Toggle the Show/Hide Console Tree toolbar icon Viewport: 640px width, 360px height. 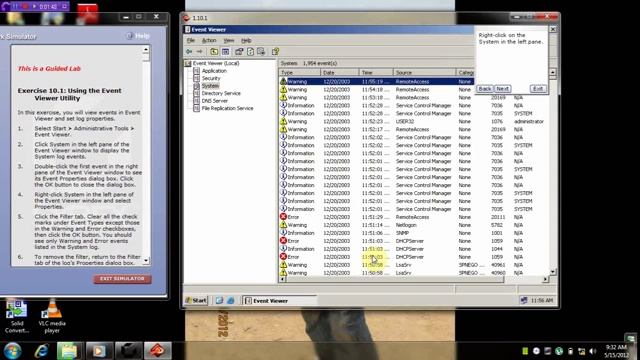point(225,51)
